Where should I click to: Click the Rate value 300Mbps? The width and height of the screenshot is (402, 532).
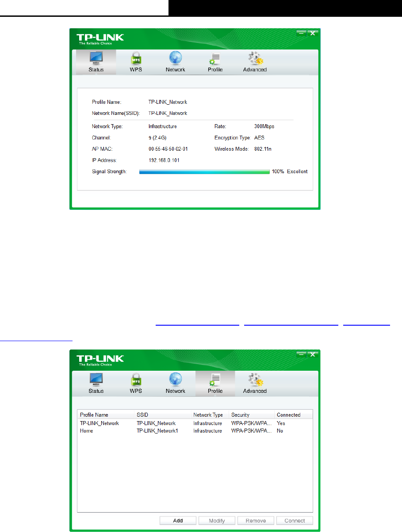264,126
